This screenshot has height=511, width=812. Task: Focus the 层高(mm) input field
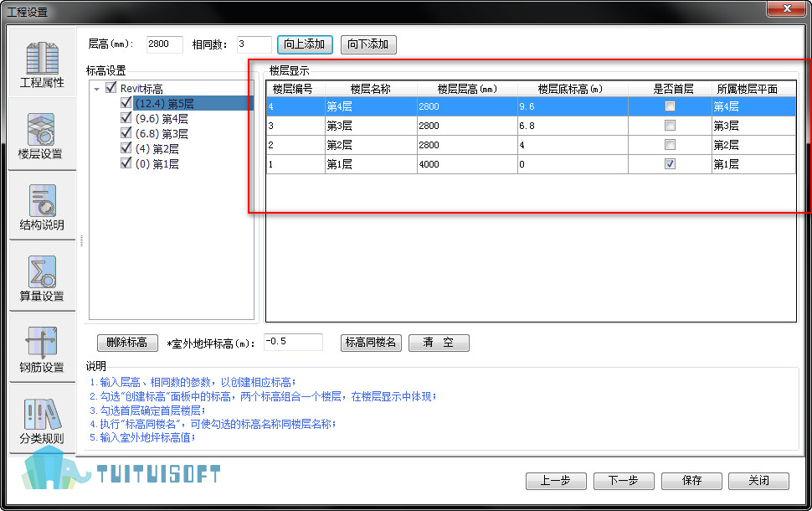coord(164,44)
